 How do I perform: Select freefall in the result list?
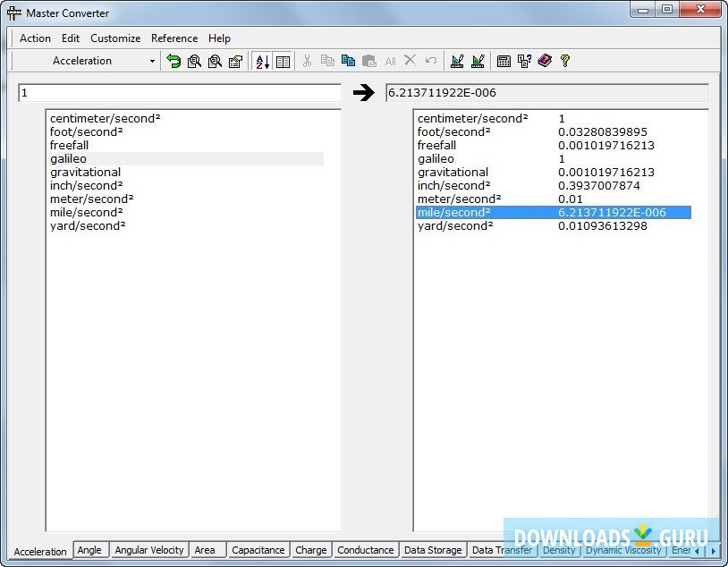(x=554, y=146)
